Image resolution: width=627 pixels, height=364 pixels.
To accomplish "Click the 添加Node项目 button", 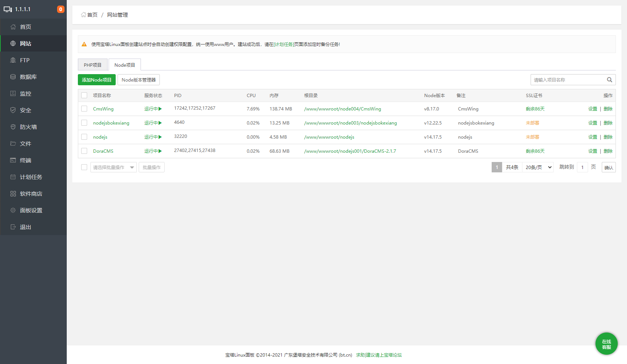I will point(97,80).
